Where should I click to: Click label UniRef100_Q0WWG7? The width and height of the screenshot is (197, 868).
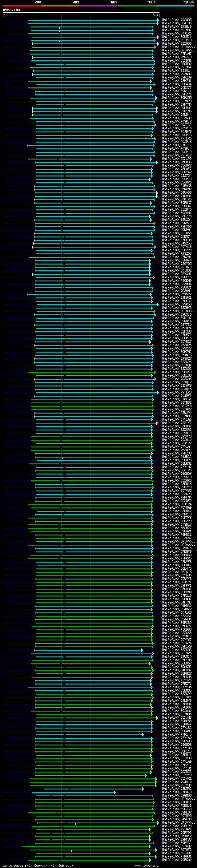click(177, 426)
